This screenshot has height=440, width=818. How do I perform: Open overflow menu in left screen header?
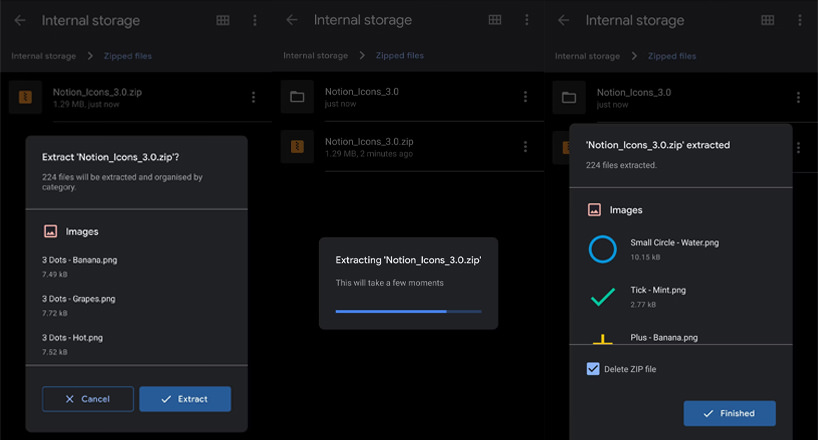pyautogui.click(x=255, y=20)
